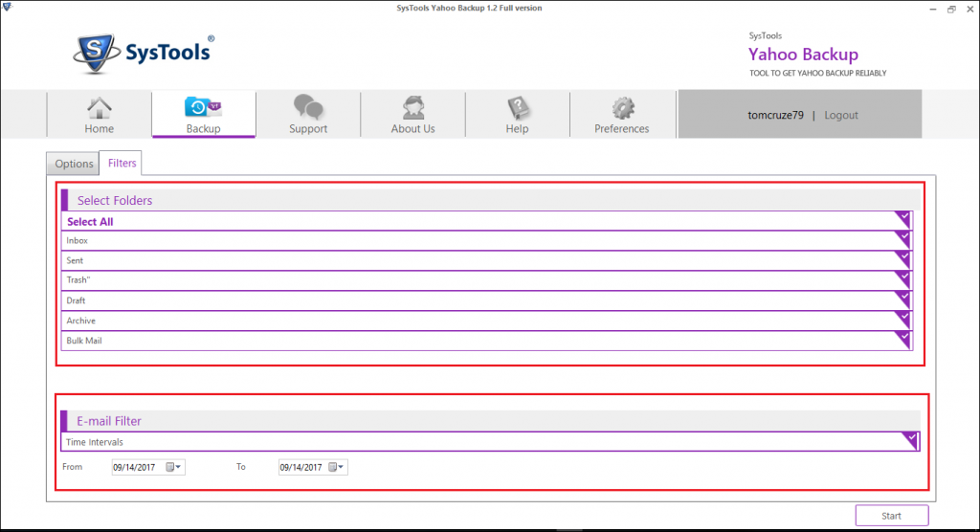The width and height of the screenshot is (980, 532).
Task: Open the From date calendar dropdown
Action: 173,467
